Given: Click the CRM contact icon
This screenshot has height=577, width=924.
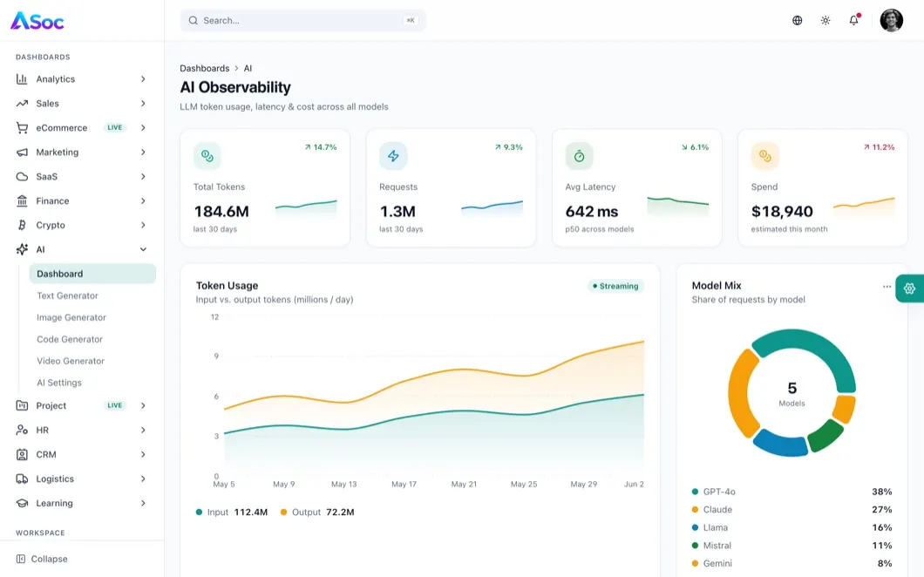Looking at the screenshot, I should (22, 454).
